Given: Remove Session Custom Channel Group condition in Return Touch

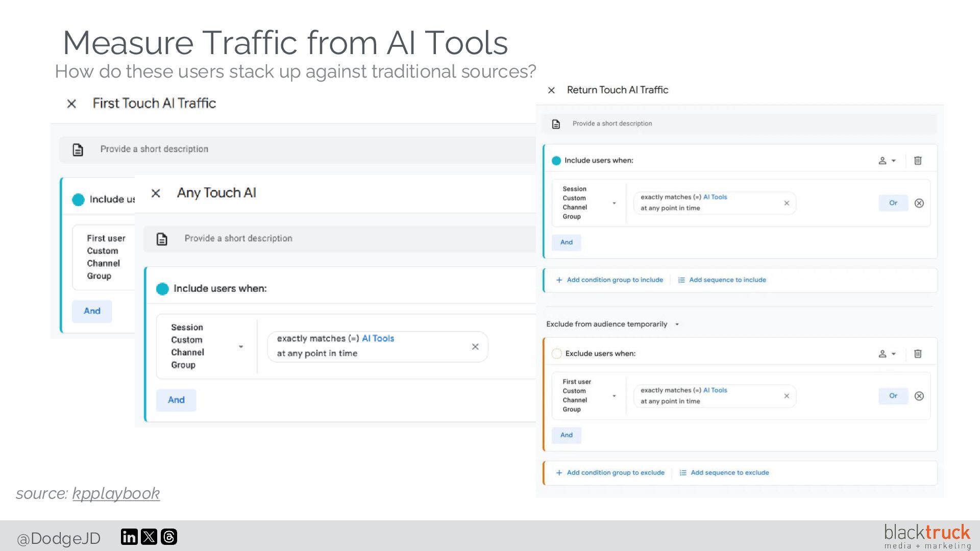Looking at the screenshot, I should tap(919, 203).
